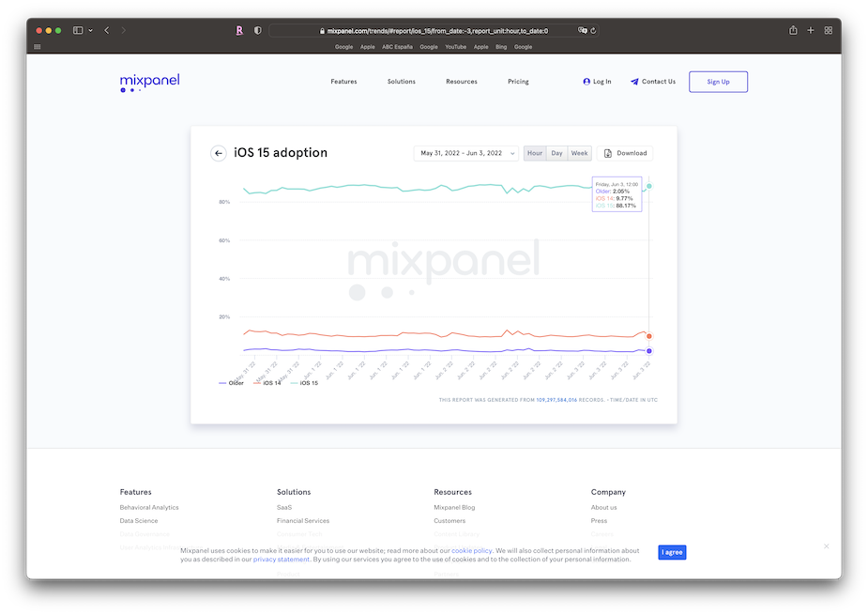Click the document icon on Download button
This screenshot has width=868, height=614.
coord(608,153)
